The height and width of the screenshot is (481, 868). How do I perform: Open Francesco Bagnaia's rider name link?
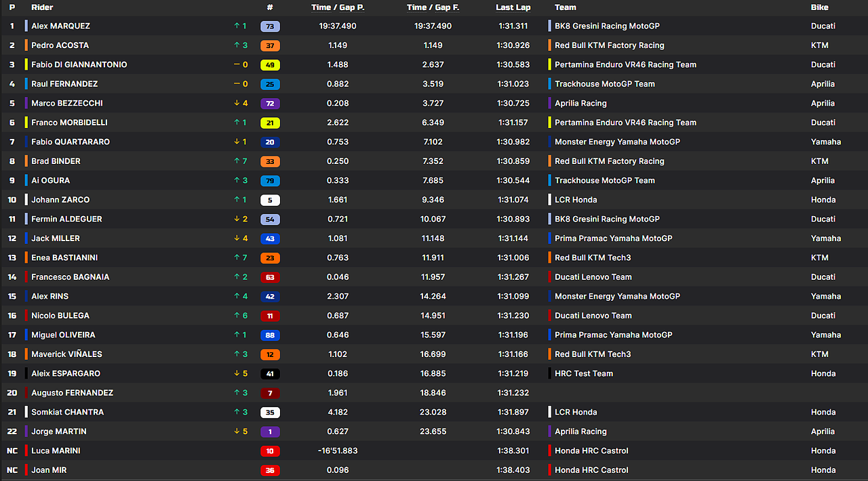pos(70,277)
